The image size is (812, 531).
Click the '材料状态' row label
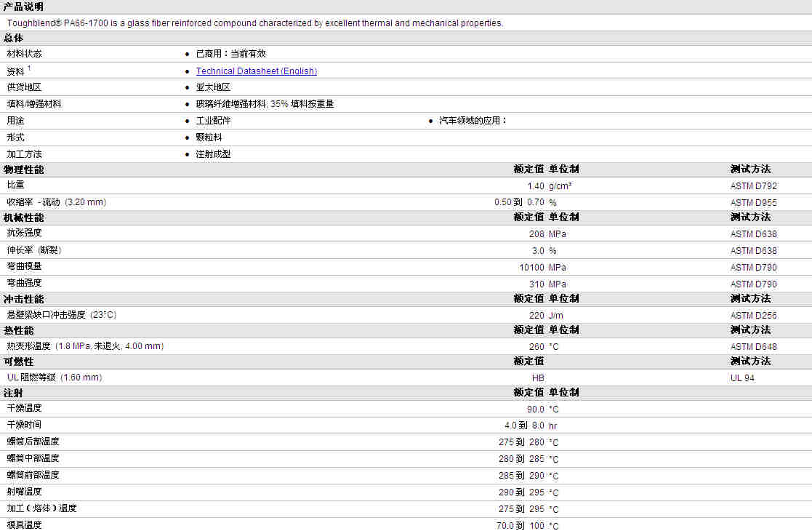tap(24, 54)
